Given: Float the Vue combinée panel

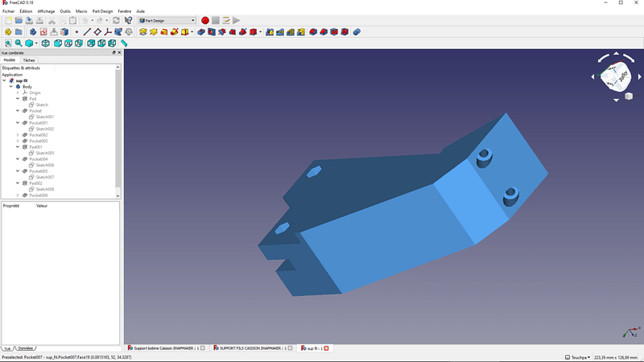Looking at the screenshot, I should (x=114, y=53).
